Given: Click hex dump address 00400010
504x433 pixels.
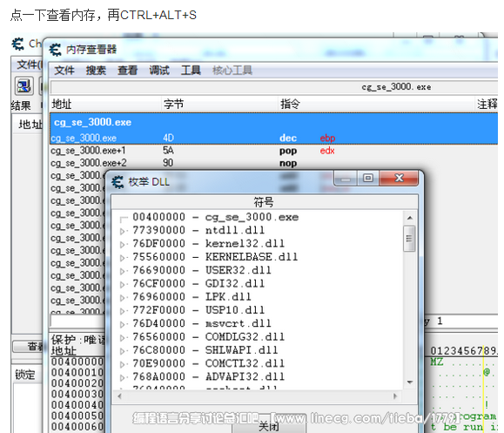Looking at the screenshot, I should 77,373.
